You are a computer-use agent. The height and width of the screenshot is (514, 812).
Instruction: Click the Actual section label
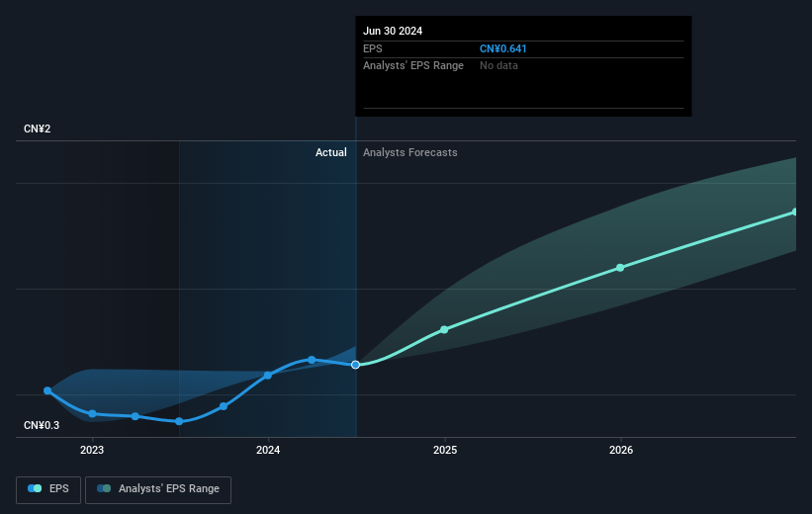tap(331, 152)
